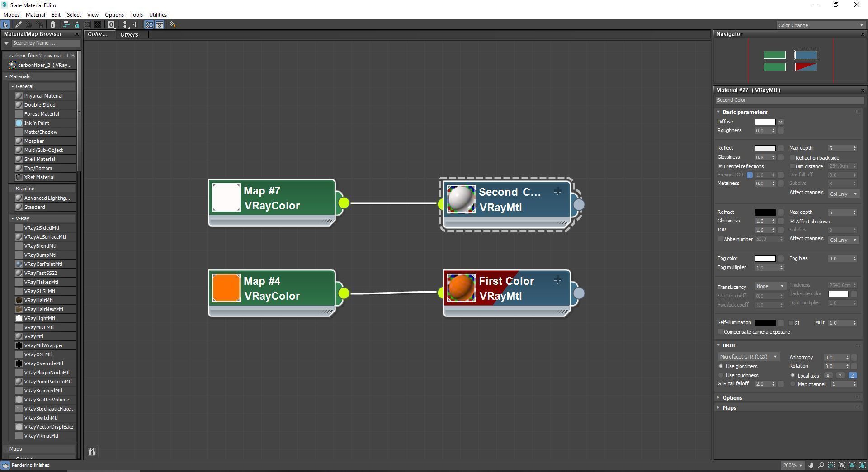
Task: Select Use roughness radio button
Action: click(721, 376)
